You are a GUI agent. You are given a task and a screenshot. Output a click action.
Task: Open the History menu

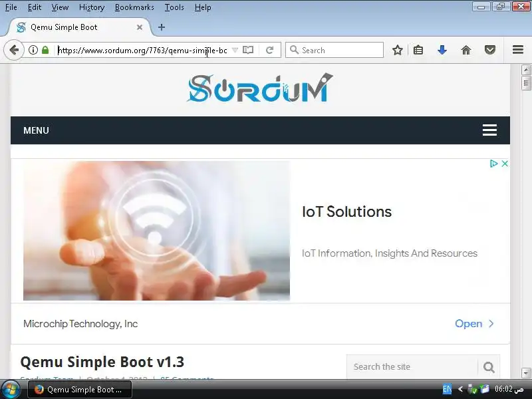pos(92,7)
